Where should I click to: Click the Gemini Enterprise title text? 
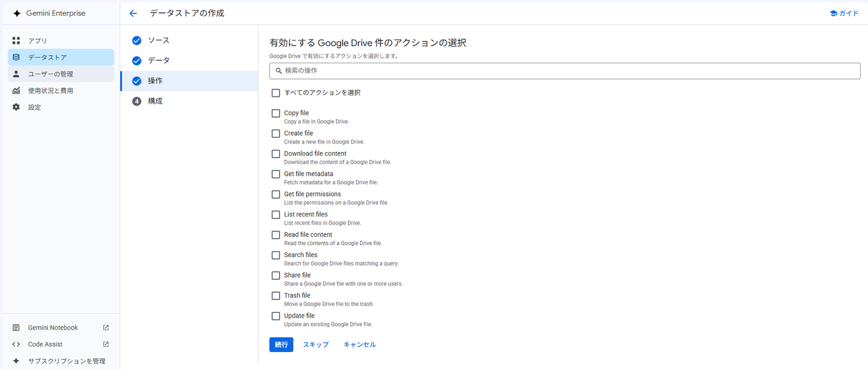tap(56, 13)
